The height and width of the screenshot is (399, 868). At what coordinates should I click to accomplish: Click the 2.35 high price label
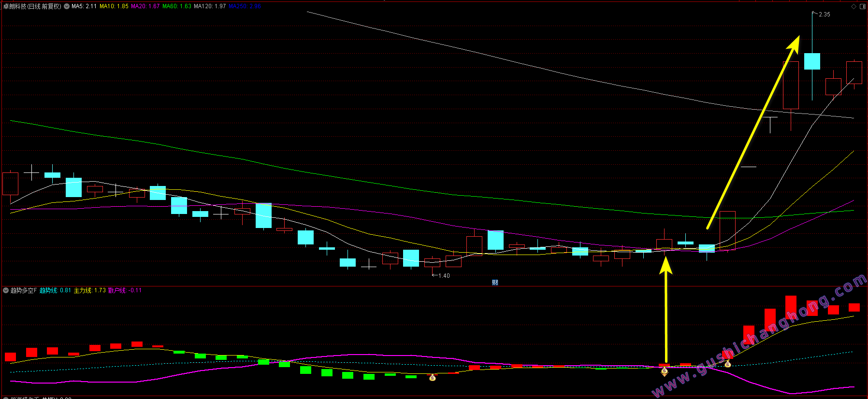(825, 14)
